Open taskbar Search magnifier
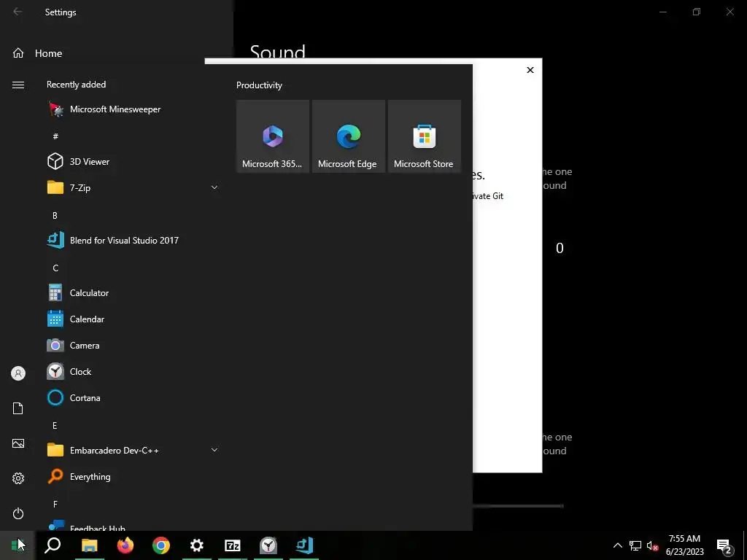Viewport: 747px width, 560px height. [53, 545]
